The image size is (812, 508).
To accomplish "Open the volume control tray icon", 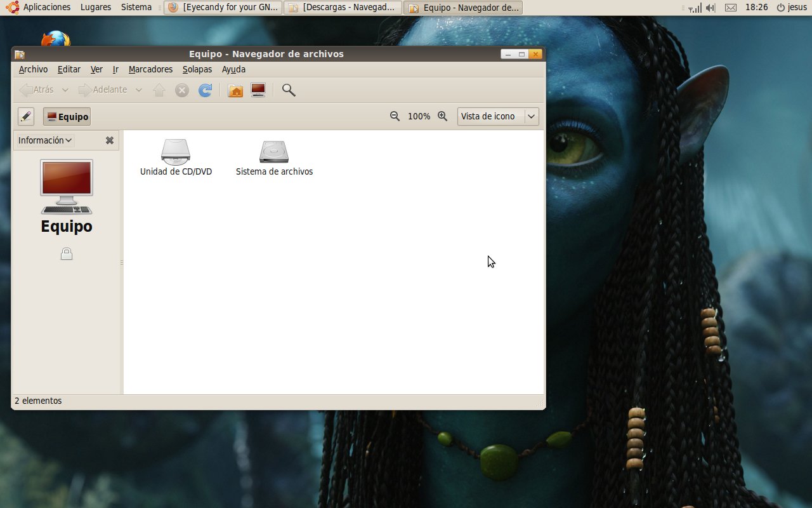I will [710, 8].
